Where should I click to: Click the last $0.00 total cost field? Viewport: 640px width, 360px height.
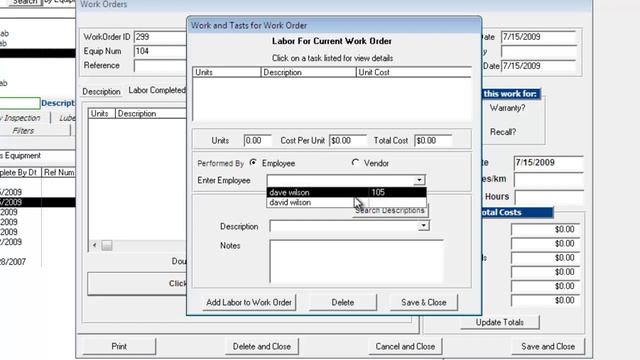point(545,300)
